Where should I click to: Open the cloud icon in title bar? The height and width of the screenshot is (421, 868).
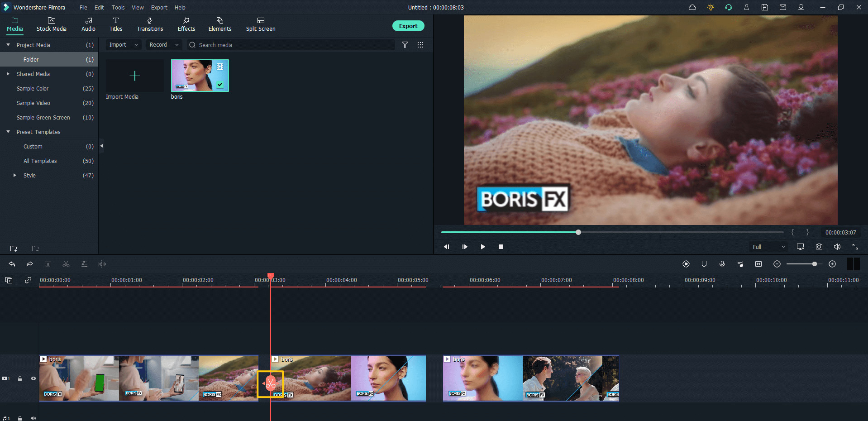pyautogui.click(x=692, y=7)
